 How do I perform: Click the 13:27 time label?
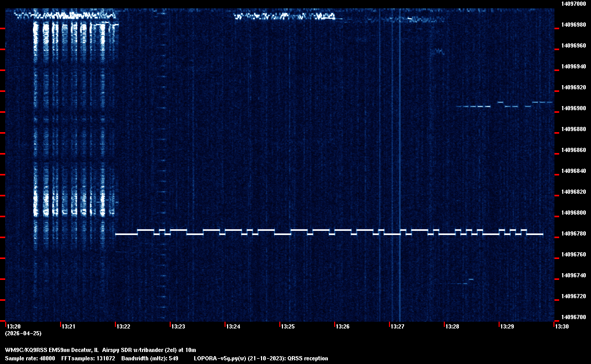pyautogui.click(x=398, y=326)
